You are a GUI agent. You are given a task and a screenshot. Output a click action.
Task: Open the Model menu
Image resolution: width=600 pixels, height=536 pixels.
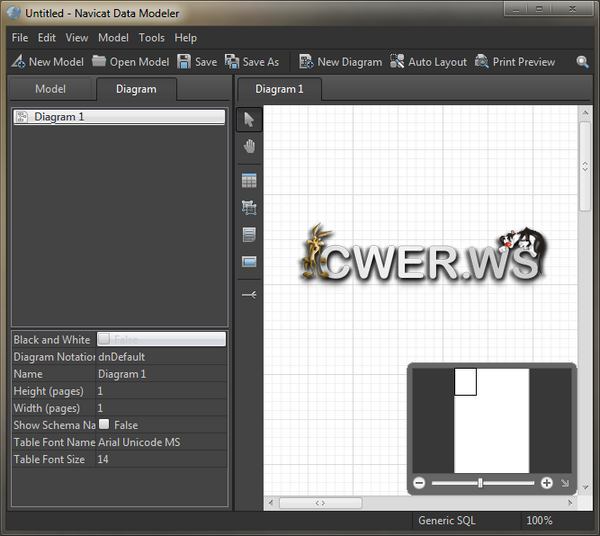[113, 38]
